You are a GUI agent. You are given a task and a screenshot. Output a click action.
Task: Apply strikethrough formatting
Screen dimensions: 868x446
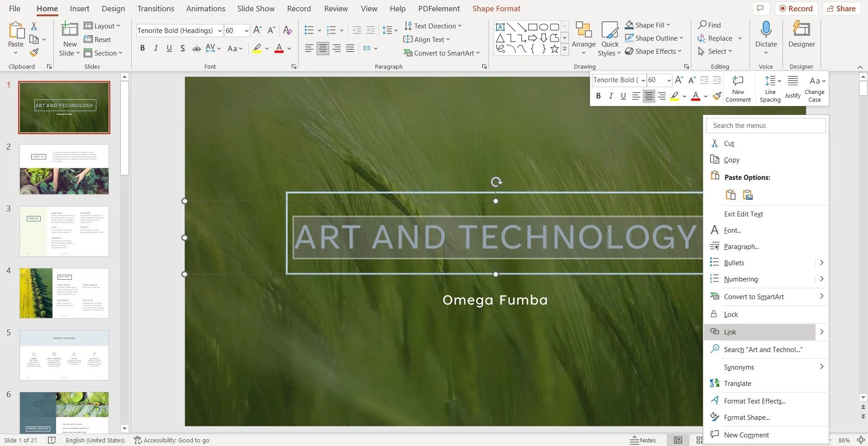[196, 48]
